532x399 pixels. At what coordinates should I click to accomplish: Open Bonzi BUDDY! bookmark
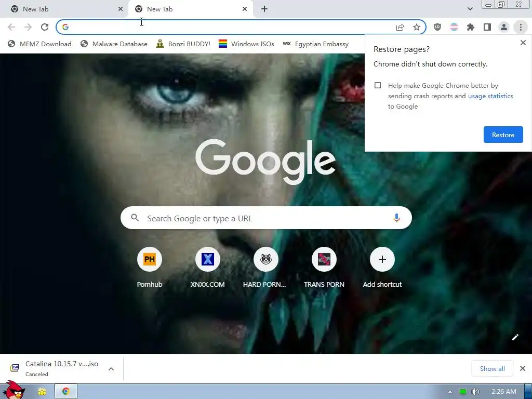tap(183, 44)
